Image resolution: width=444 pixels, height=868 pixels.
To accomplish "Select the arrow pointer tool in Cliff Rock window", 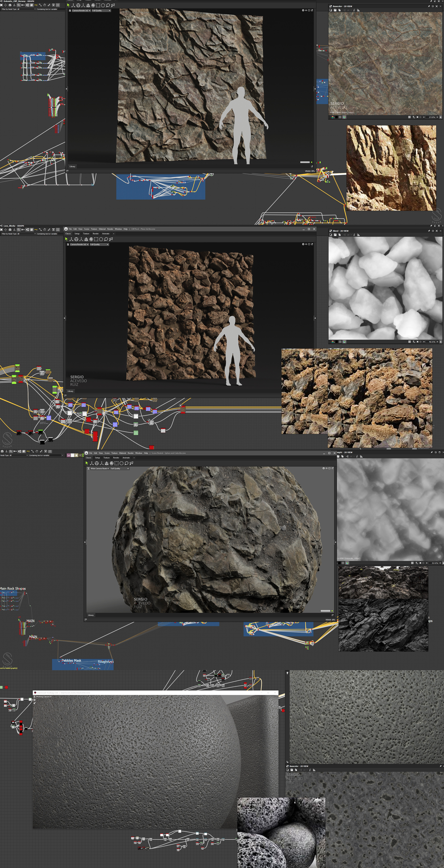I will (66, 239).
